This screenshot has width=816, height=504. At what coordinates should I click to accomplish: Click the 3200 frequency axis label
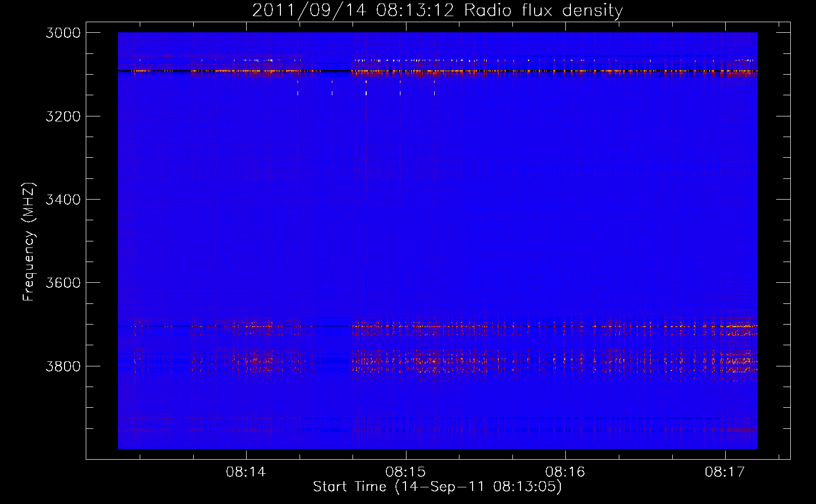(63, 116)
